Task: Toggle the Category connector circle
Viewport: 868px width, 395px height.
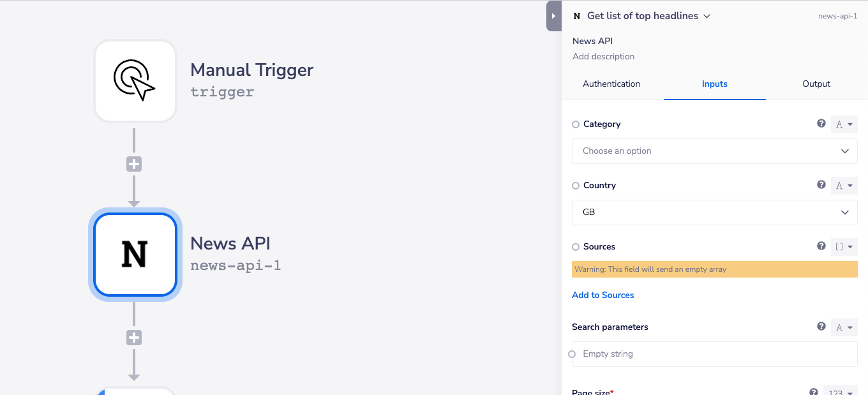Action: [x=576, y=124]
